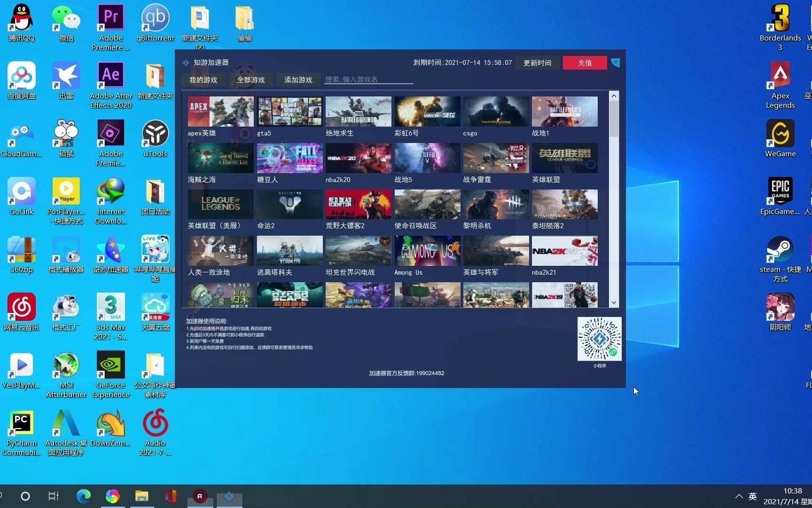The image size is (812, 508).
Task: Open the 奇妙加速器 desktop icon
Action: (111, 254)
